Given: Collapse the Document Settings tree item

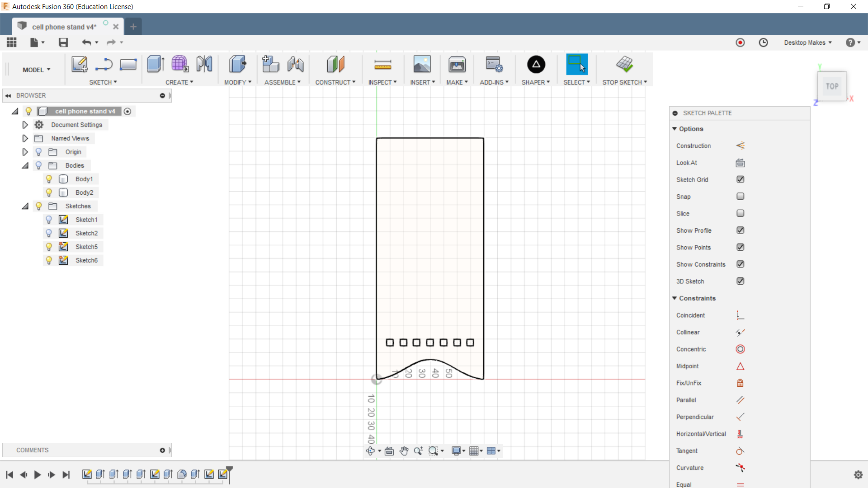Looking at the screenshot, I should click(x=25, y=125).
